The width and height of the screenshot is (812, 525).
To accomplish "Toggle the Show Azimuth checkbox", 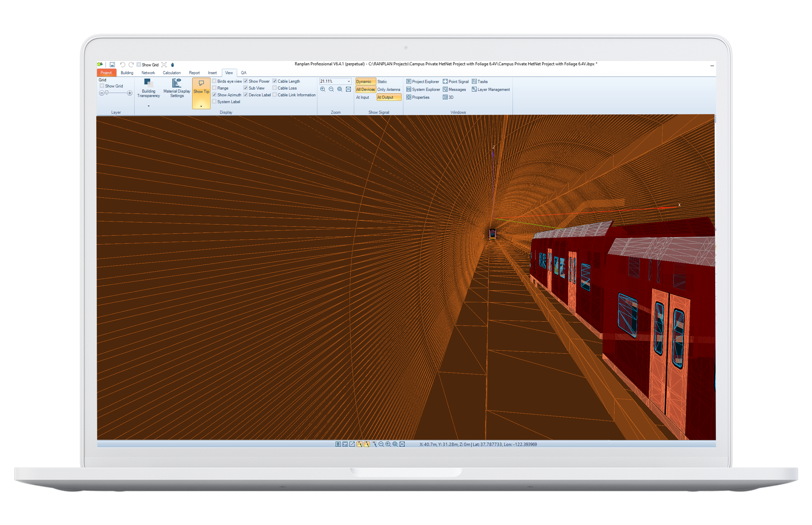I will [214, 95].
